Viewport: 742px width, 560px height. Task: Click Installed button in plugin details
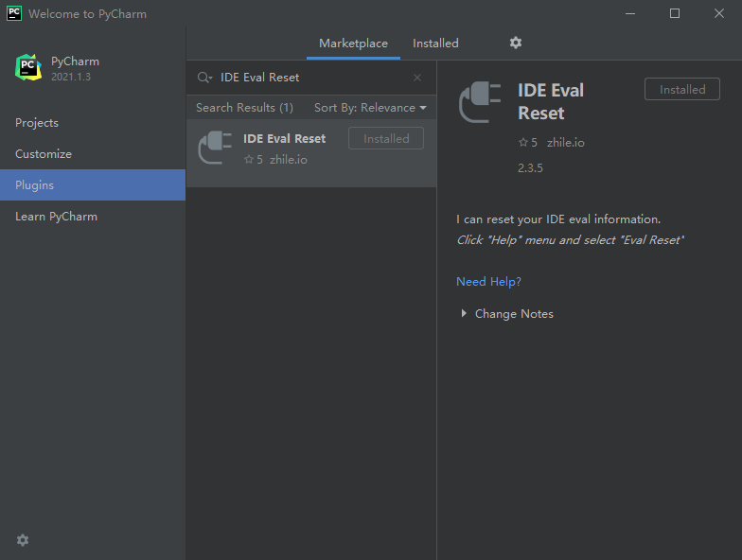681,90
